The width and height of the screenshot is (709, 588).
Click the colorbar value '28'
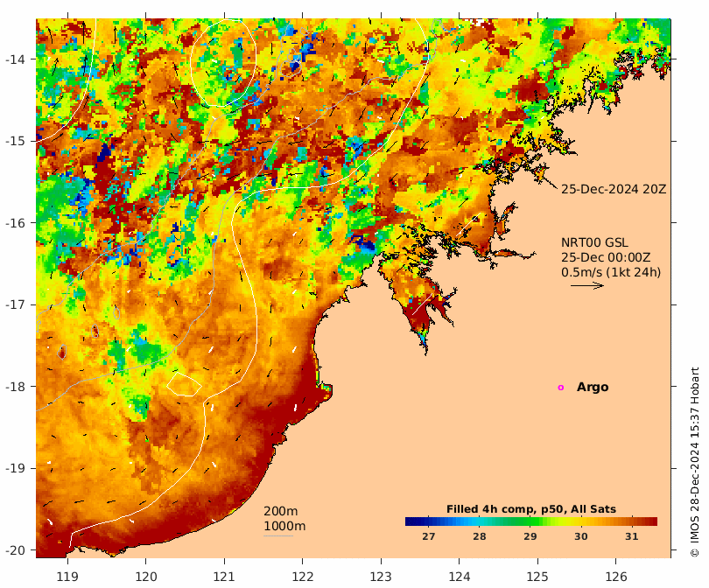point(480,536)
